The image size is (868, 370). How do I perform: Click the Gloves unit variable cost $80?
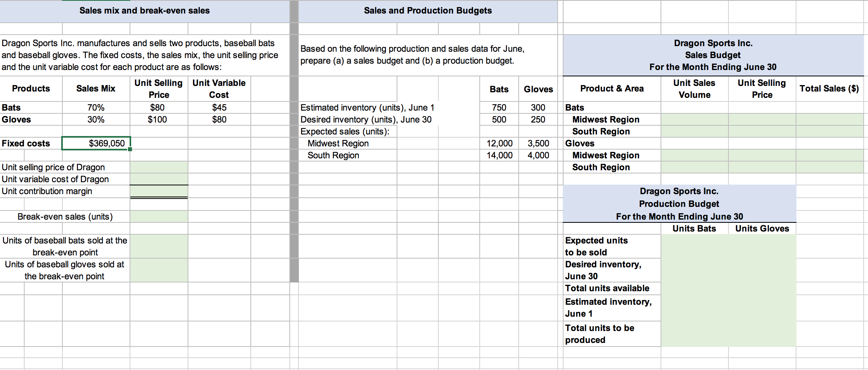(219, 119)
